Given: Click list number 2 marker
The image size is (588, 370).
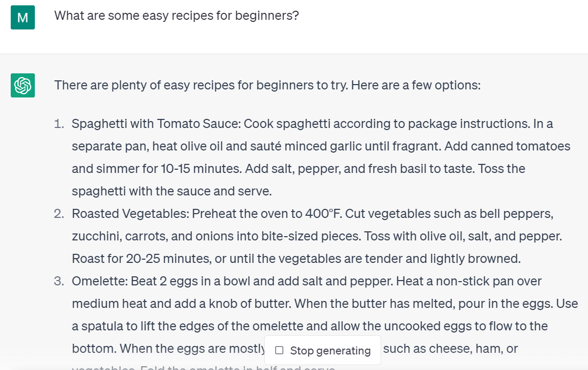Looking at the screenshot, I should click(59, 214).
